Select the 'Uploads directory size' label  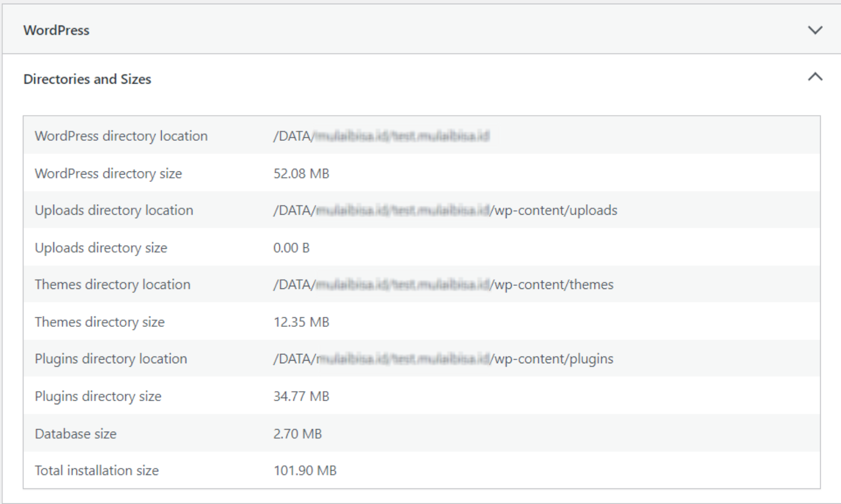[x=101, y=248]
